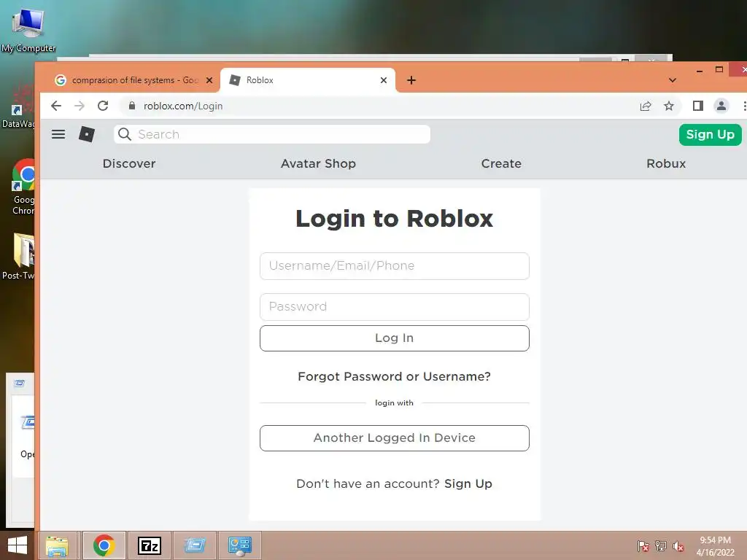Reload the Roblox login page

(103, 106)
